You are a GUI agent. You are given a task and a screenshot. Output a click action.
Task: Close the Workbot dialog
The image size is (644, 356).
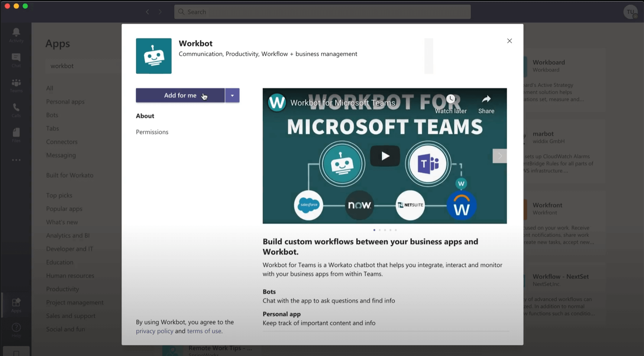click(509, 41)
